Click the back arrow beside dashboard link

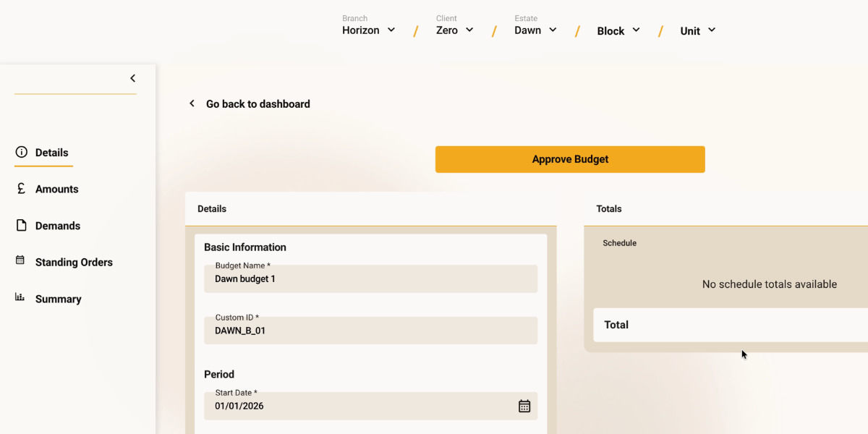[192, 103]
